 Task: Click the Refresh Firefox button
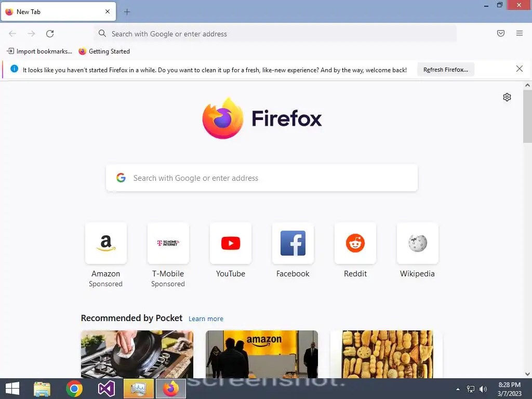(445, 70)
